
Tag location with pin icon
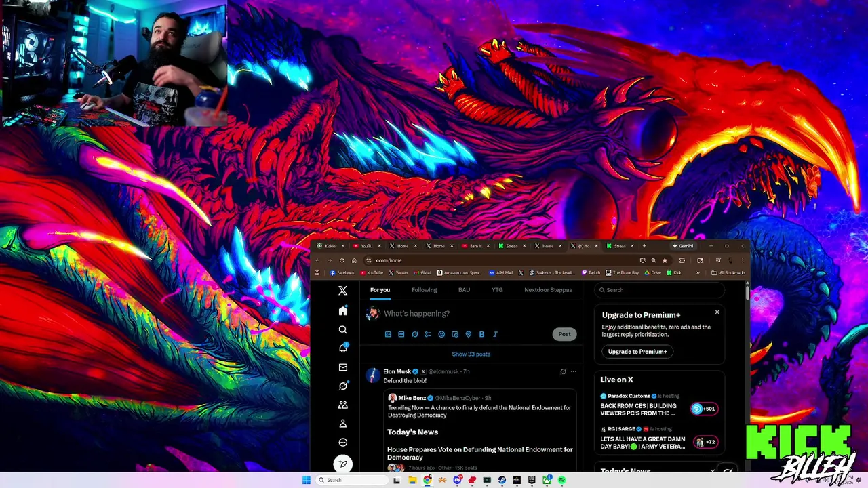tap(469, 334)
